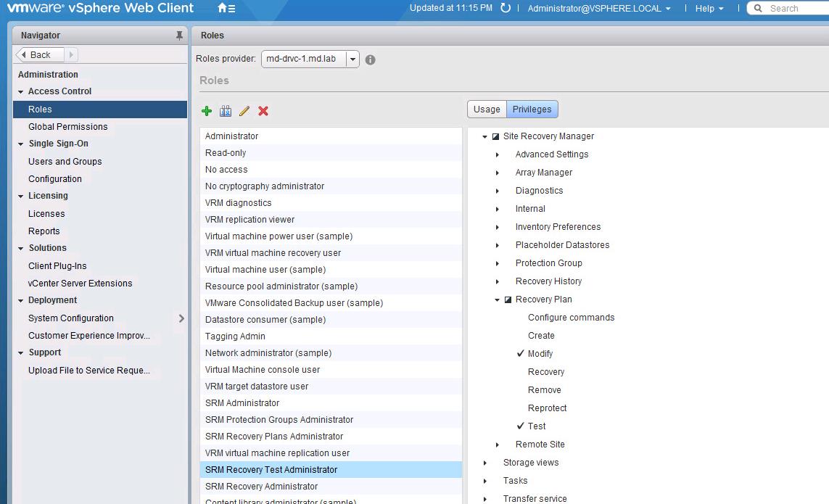Select the SRM Recovery Test Administrator role
The image size is (829, 504).
(331, 470)
